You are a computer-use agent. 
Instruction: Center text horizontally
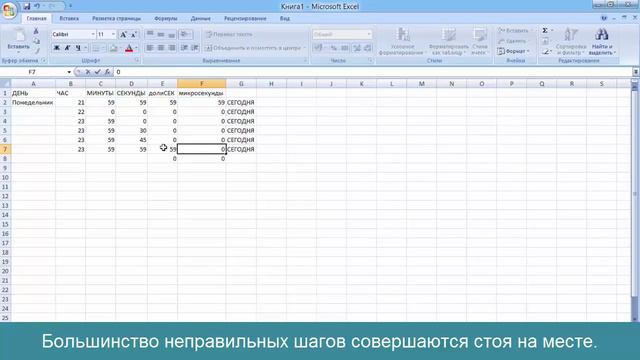[161, 48]
